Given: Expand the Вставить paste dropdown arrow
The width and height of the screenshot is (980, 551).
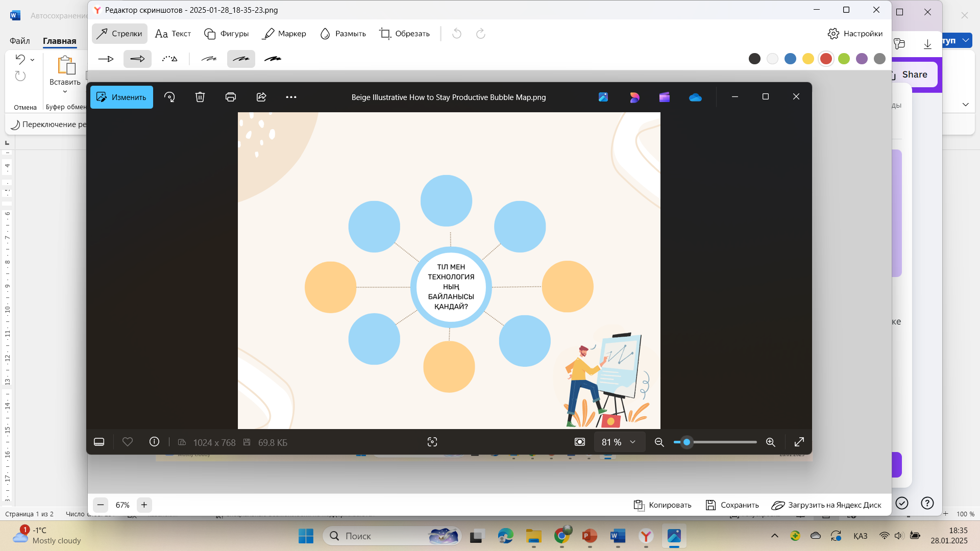Looking at the screenshot, I should click(x=65, y=92).
